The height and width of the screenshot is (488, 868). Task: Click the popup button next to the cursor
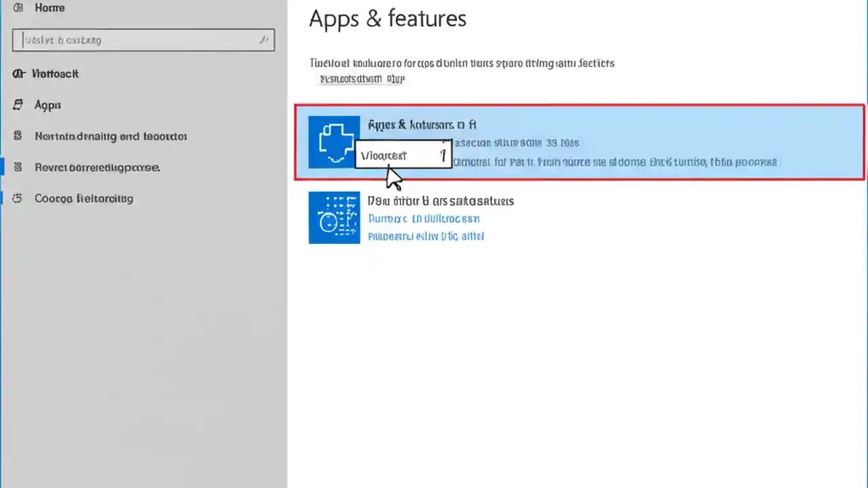pos(403,155)
